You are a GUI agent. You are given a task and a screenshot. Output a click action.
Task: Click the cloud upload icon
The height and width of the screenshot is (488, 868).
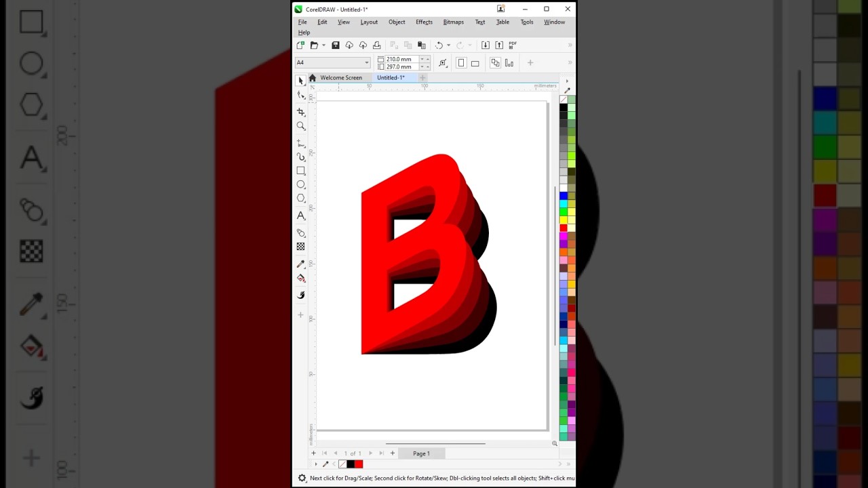tap(363, 45)
